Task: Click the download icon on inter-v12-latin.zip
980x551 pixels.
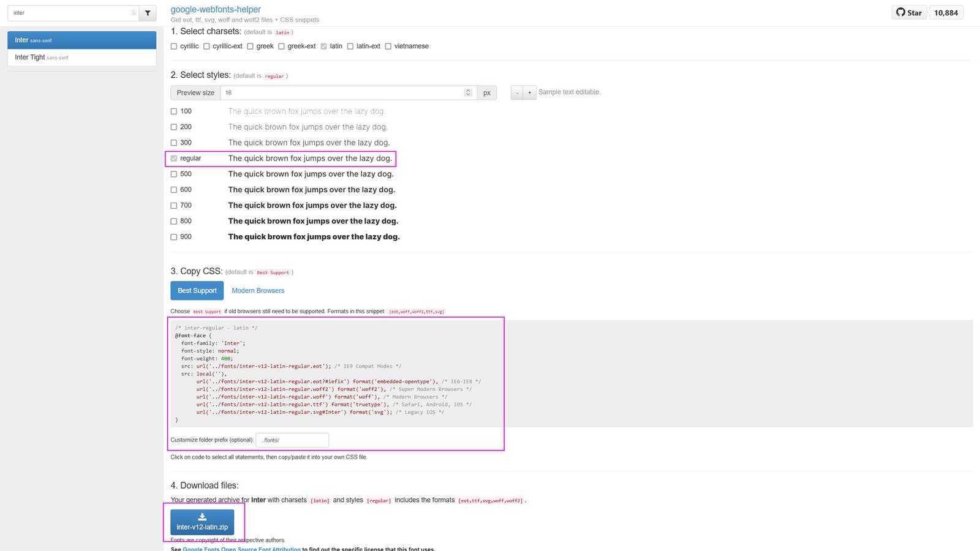Action: pos(202,517)
